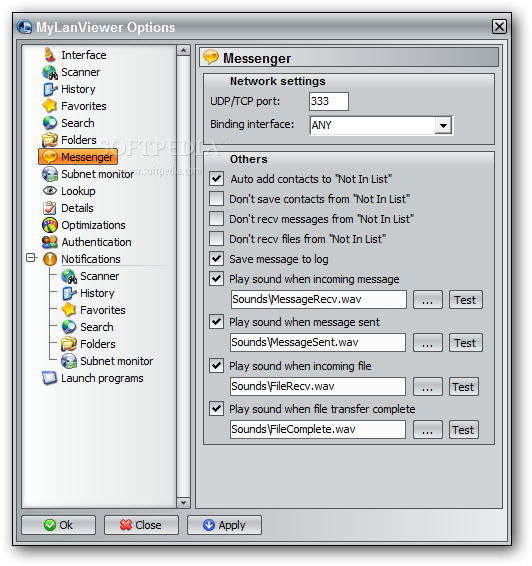532x566 pixels.
Task: Open the Launch programs options page
Action: coord(102,378)
